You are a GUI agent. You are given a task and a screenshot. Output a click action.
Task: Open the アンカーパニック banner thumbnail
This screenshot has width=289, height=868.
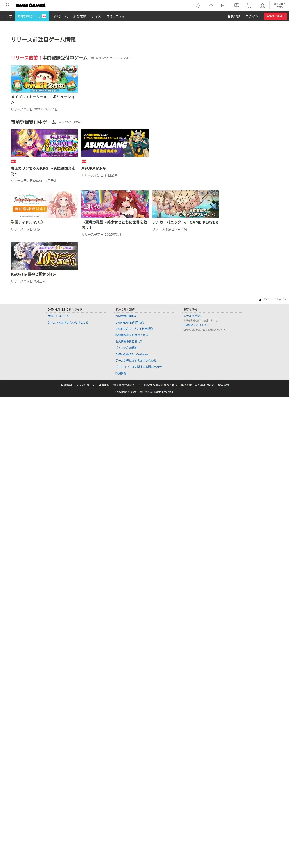tap(185, 204)
